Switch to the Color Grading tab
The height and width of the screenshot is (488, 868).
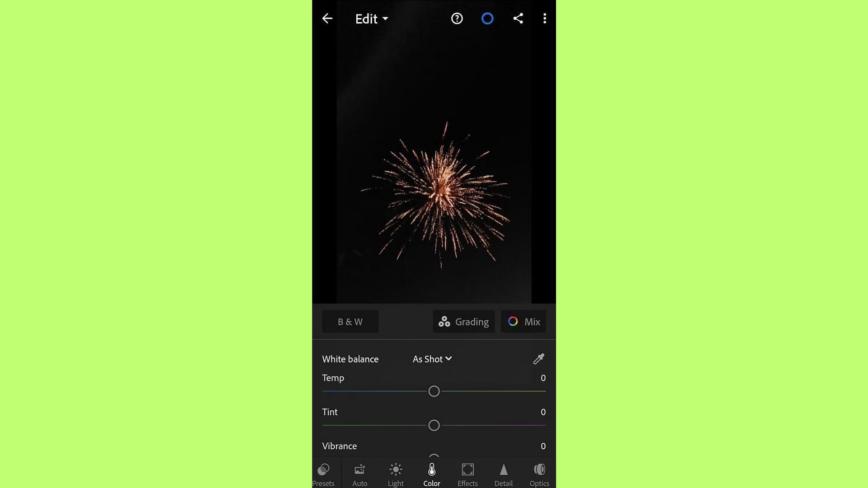[x=464, y=321]
